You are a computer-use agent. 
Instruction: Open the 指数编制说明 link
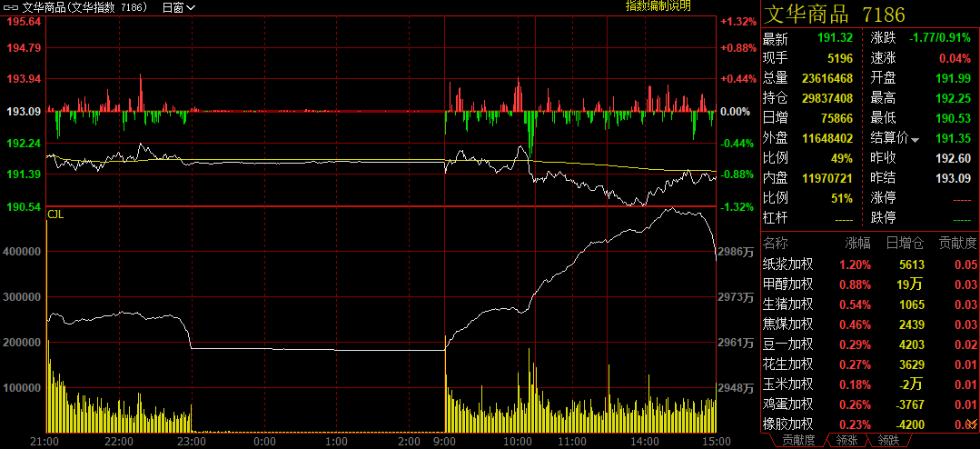658,6
